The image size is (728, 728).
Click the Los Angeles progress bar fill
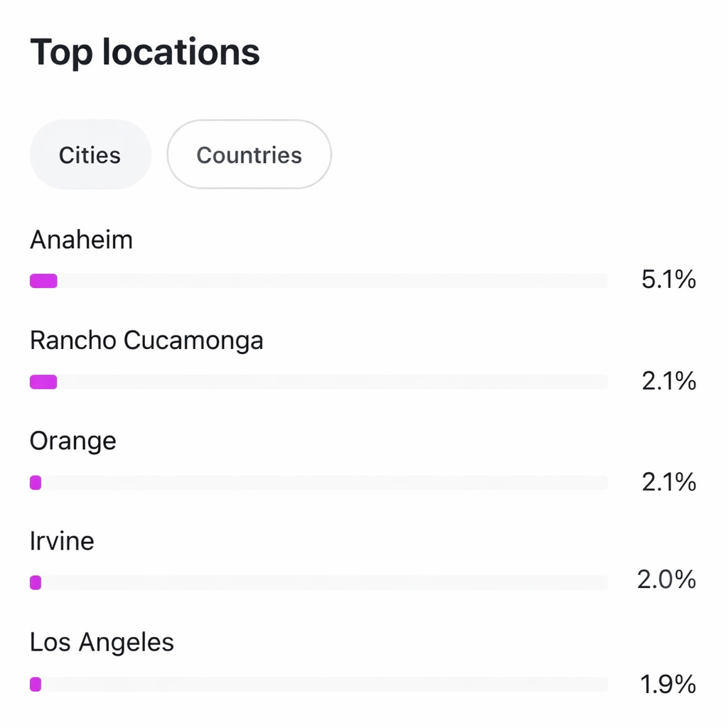[x=36, y=685]
